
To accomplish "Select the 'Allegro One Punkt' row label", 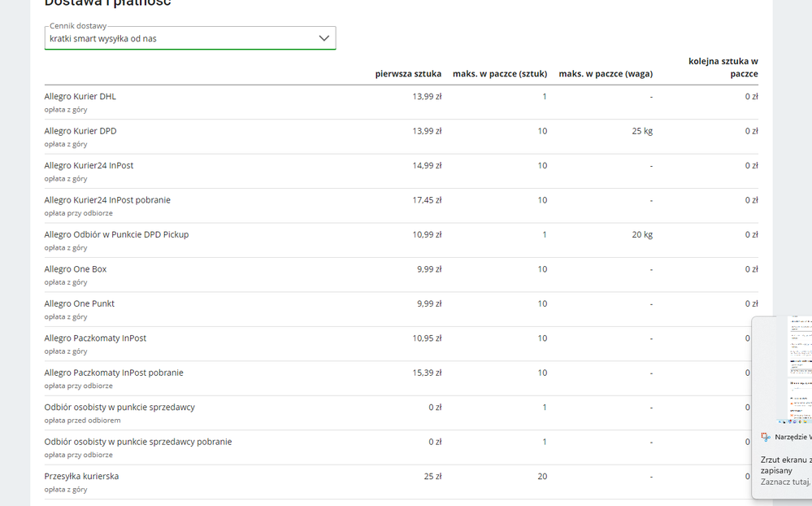I will [x=79, y=303].
